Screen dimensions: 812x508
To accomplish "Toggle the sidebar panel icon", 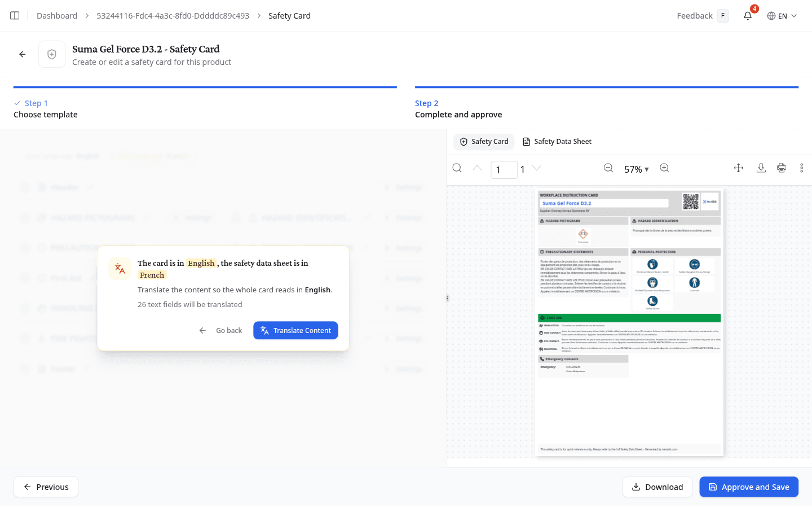I will point(15,16).
